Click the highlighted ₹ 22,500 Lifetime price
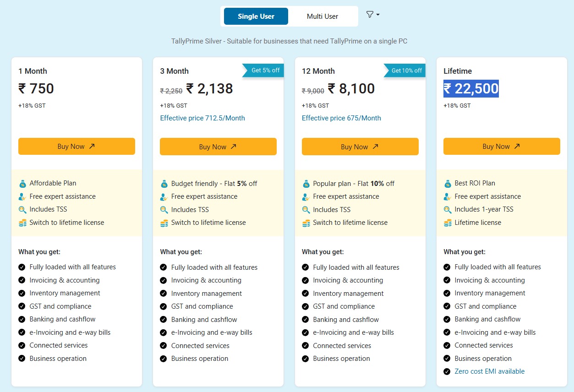The width and height of the screenshot is (574, 392). pos(471,88)
